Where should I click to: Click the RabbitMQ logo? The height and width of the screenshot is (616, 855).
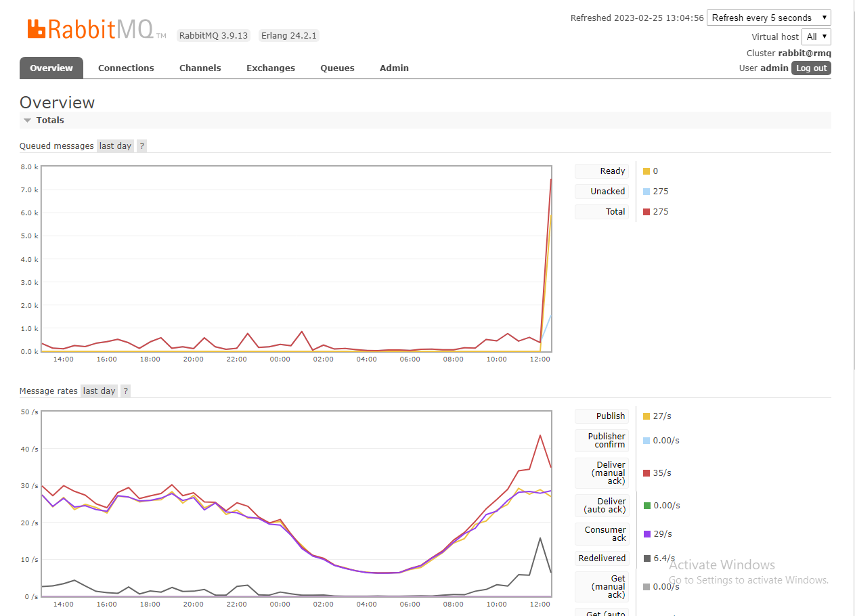(x=97, y=29)
